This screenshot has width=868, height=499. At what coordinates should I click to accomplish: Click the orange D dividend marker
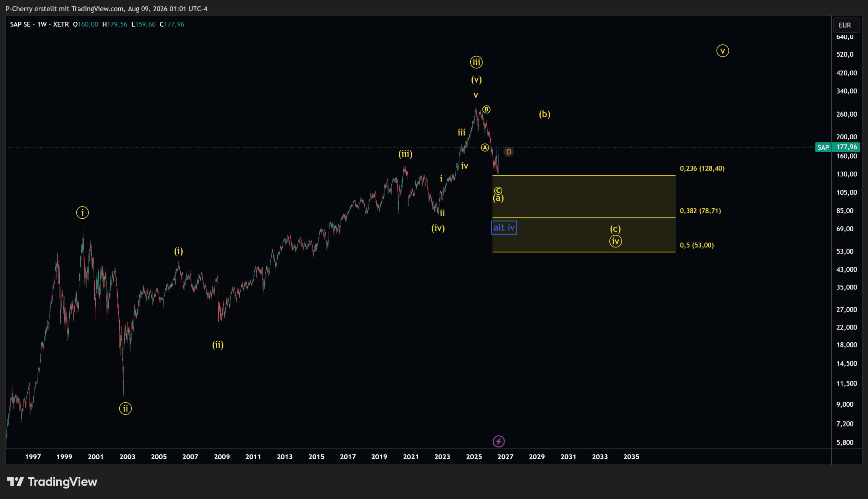tap(509, 152)
